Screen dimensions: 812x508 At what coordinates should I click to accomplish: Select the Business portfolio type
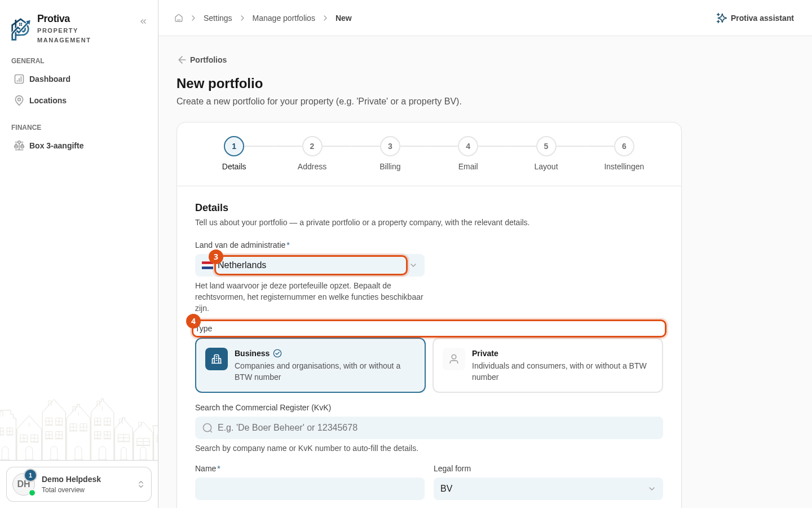[x=310, y=365]
